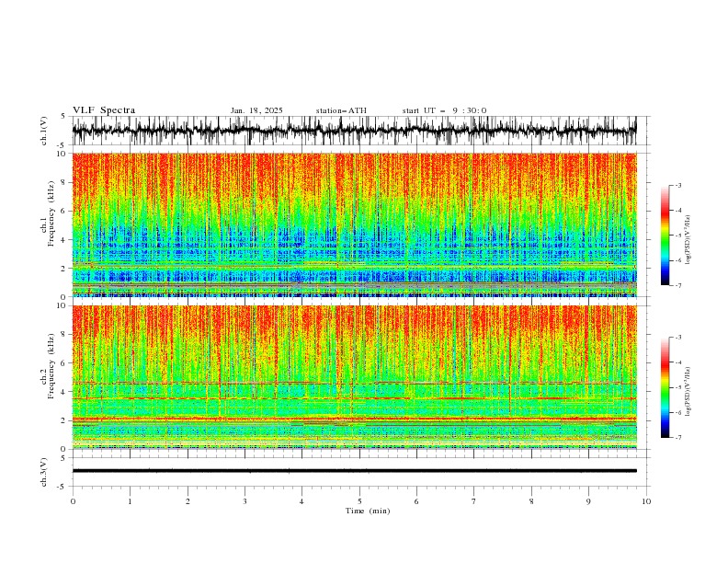The image size is (728, 563).
Task: Click the '0' tick label on time axis
Action: [x=73, y=501]
